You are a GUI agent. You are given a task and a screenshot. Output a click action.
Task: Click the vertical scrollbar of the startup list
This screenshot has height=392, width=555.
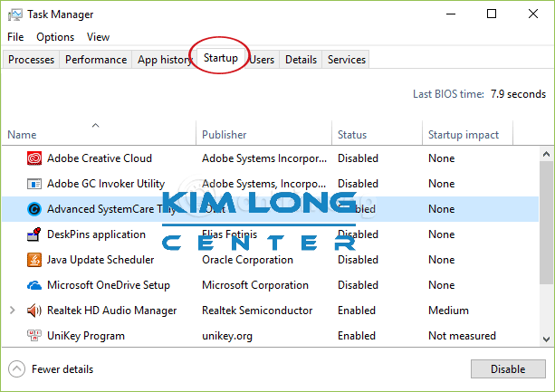click(546, 244)
